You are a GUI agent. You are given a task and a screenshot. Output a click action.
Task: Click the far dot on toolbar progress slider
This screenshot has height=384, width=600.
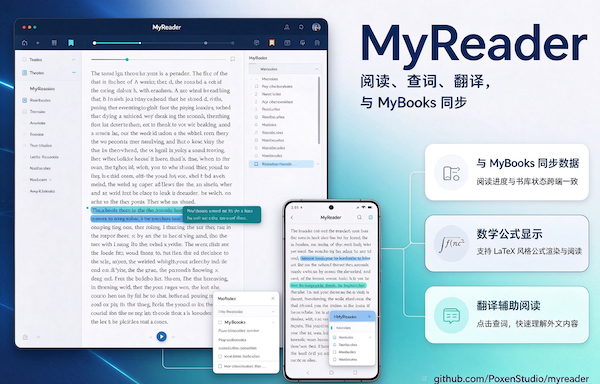tap(233, 43)
